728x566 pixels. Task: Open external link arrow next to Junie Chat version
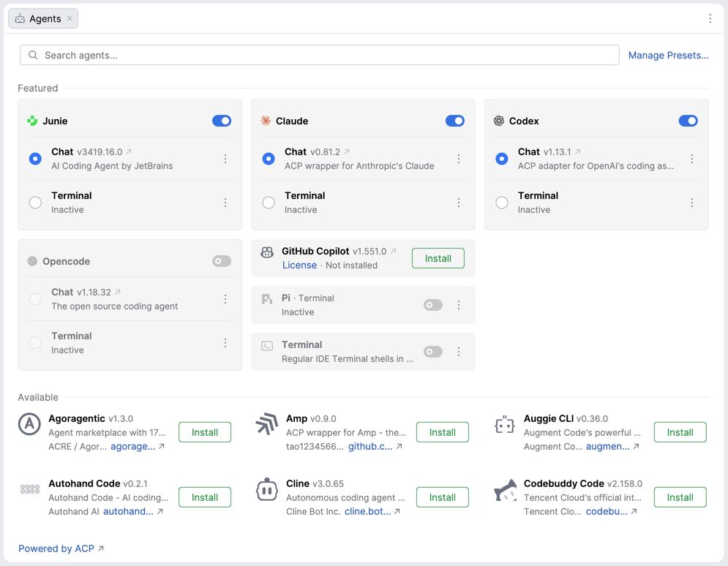click(x=129, y=151)
